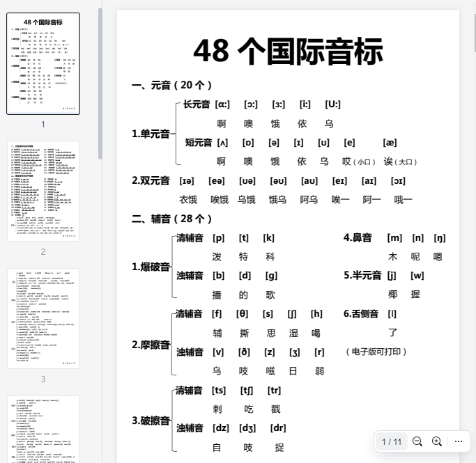Viewport: 476px width, 463px height.
Task: Click the consonant symbol [dz]
Action: pyautogui.click(x=221, y=428)
